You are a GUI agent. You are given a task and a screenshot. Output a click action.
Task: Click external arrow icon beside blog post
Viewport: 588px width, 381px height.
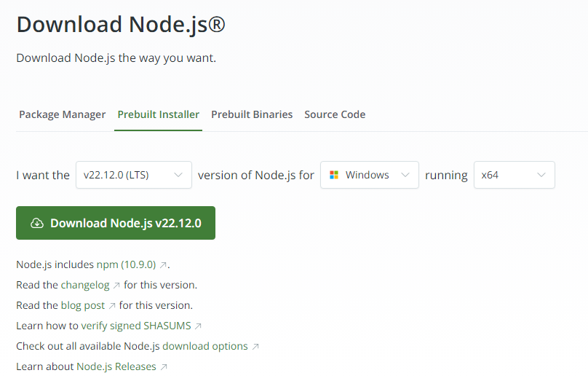coord(112,305)
